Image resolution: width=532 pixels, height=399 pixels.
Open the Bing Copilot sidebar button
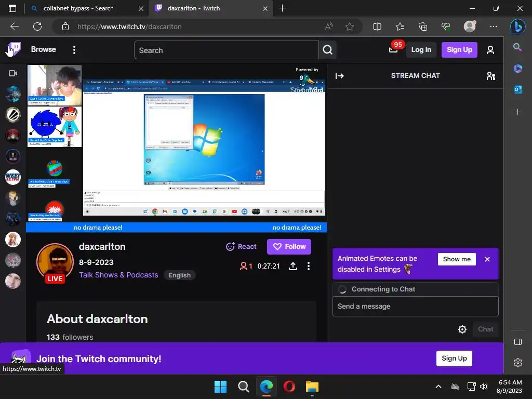coord(518,26)
